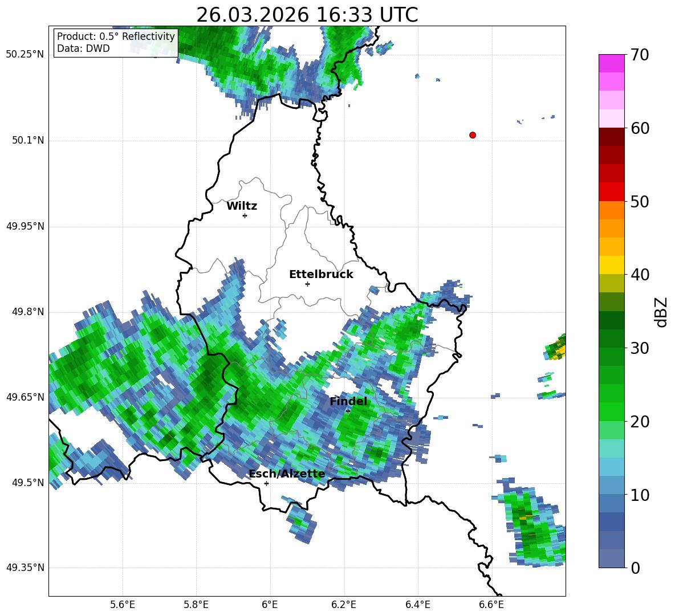
Task: Click the 30 tick on the colorbar
Action: click(x=640, y=348)
